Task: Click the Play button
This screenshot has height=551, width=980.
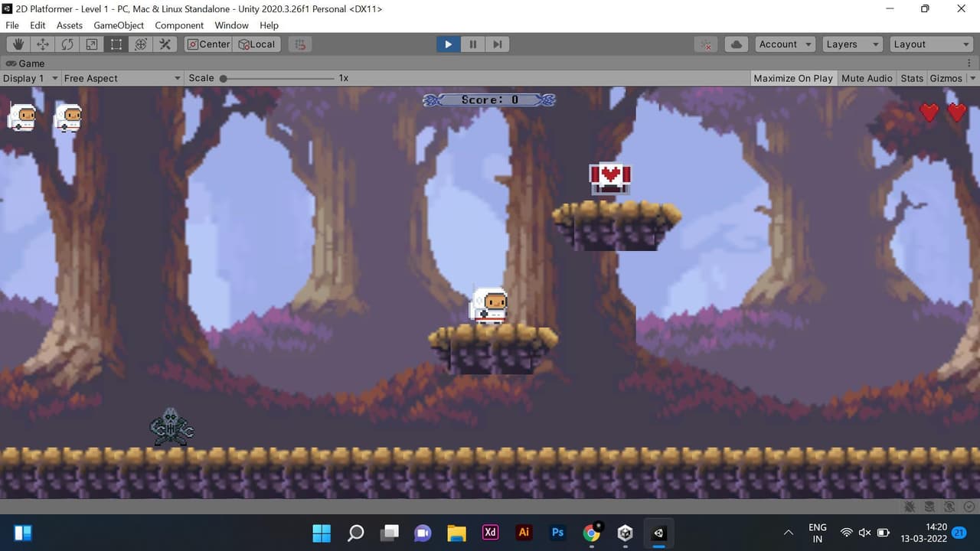Action: (448, 44)
